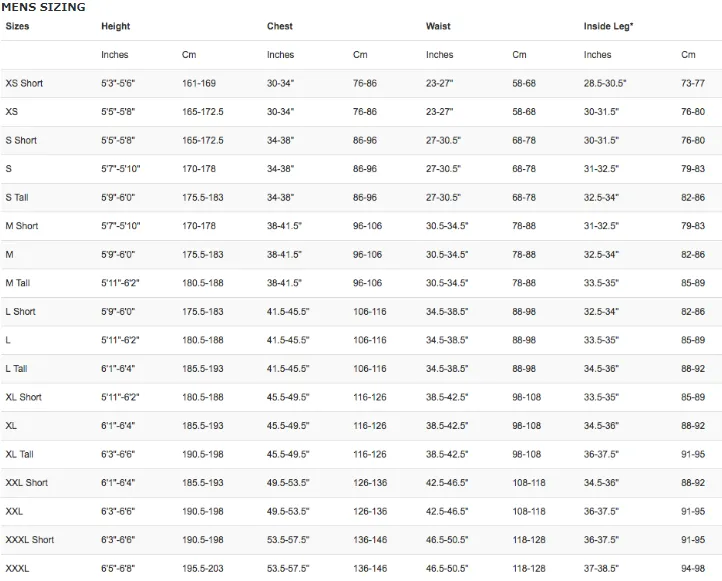Click the XXXL size label
Image resolution: width=722 pixels, height=581 pixels.
point(17,569)
